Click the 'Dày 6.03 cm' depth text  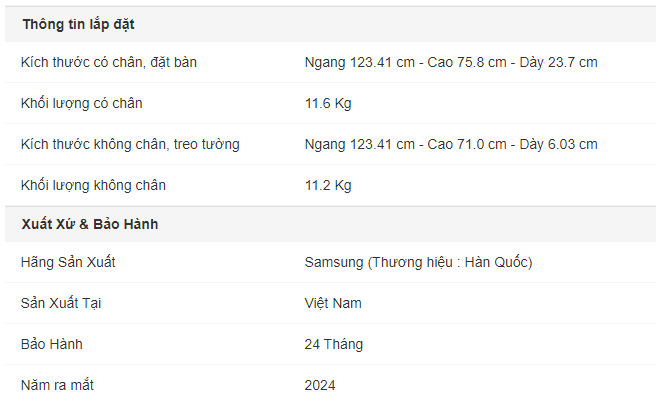[559, 144]
